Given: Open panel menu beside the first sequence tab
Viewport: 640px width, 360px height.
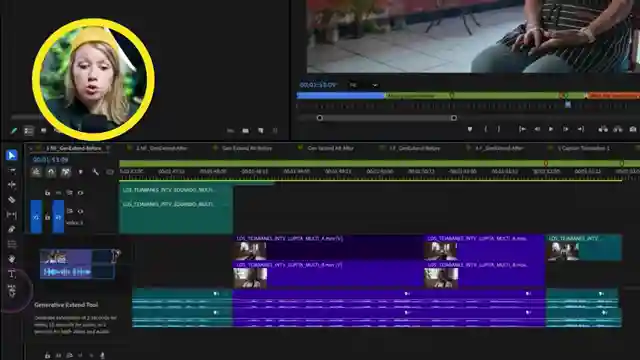Looking at the screenshot, I should 108,148.
